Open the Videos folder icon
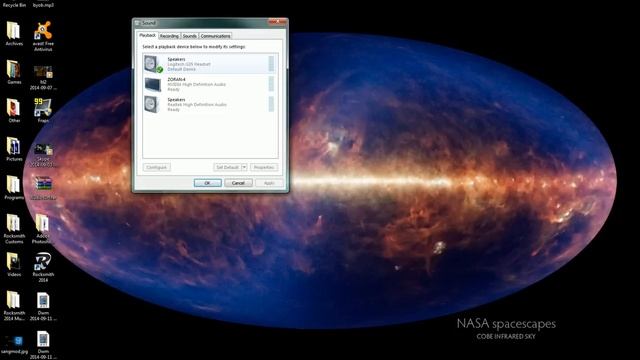Screen dimensions: 640x360 (14, 262)
